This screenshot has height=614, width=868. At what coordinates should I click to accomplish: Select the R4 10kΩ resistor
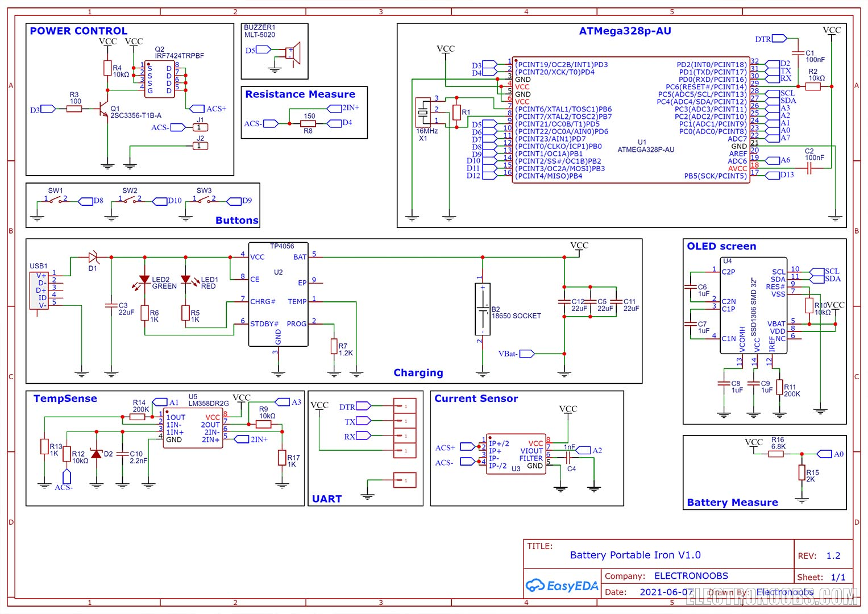(x=107, y=68)
